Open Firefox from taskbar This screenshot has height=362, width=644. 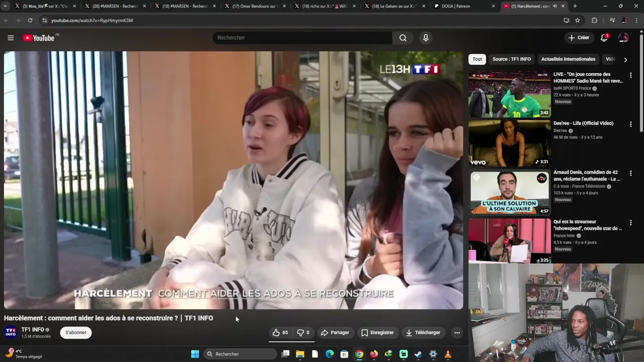(x=374, y=354)
